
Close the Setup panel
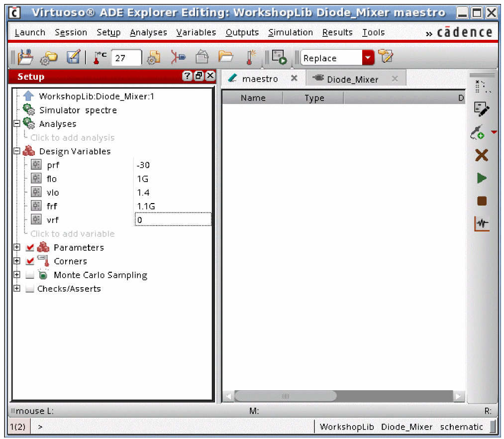[x=210, y=76]
